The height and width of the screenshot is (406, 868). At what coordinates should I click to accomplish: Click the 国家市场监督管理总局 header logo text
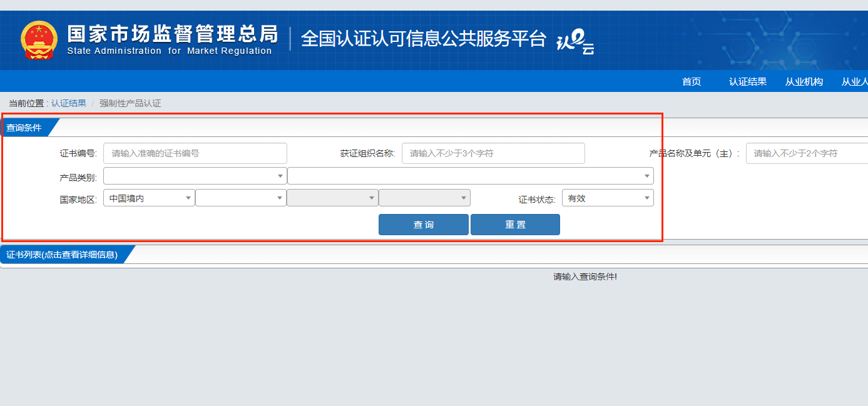[x=172, y=36]
